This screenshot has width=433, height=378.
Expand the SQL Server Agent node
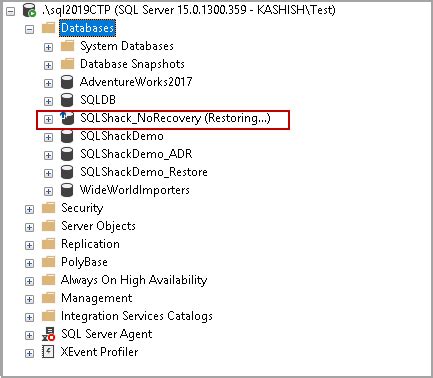(29, 335)
